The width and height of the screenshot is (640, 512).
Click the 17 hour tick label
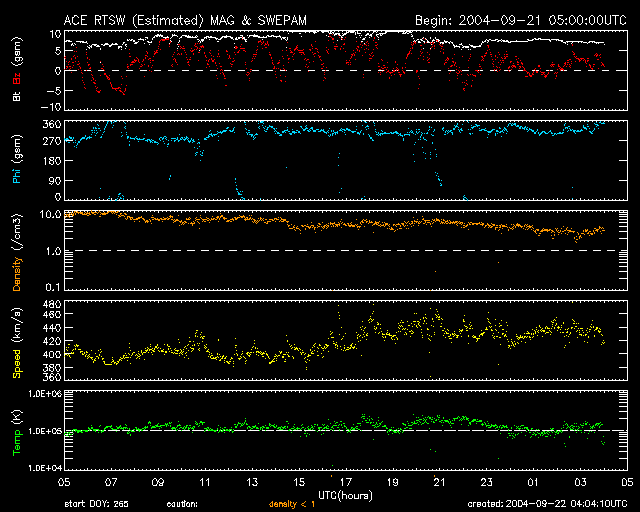(345, 481)
